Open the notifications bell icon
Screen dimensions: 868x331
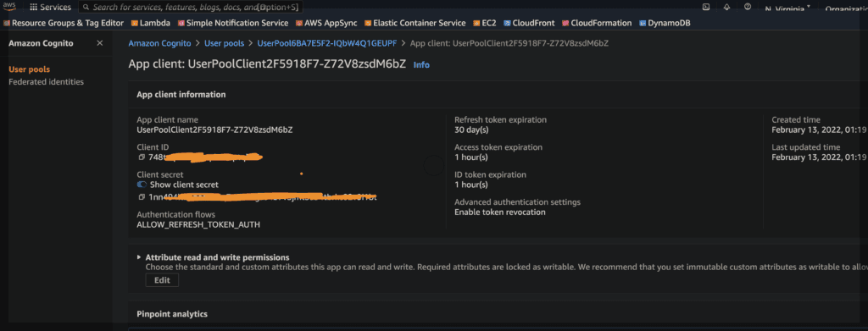726,7
